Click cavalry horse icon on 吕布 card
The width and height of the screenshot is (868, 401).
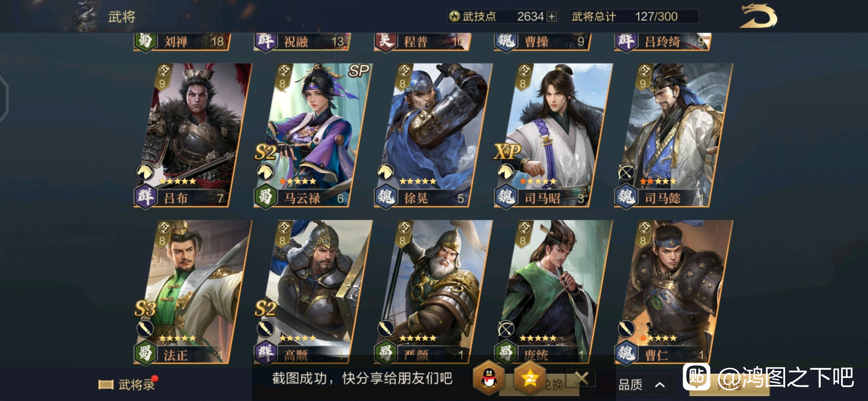point(145,172)
